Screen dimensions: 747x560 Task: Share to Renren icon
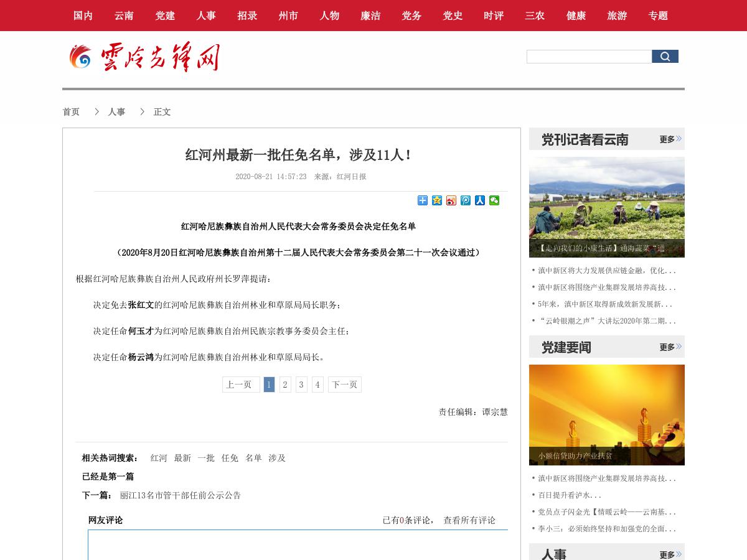tap(479, 200)
